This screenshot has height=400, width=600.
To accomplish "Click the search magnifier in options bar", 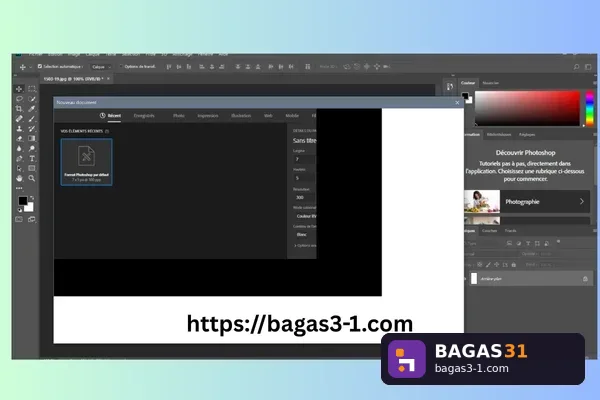I will [x=576, y=67].
